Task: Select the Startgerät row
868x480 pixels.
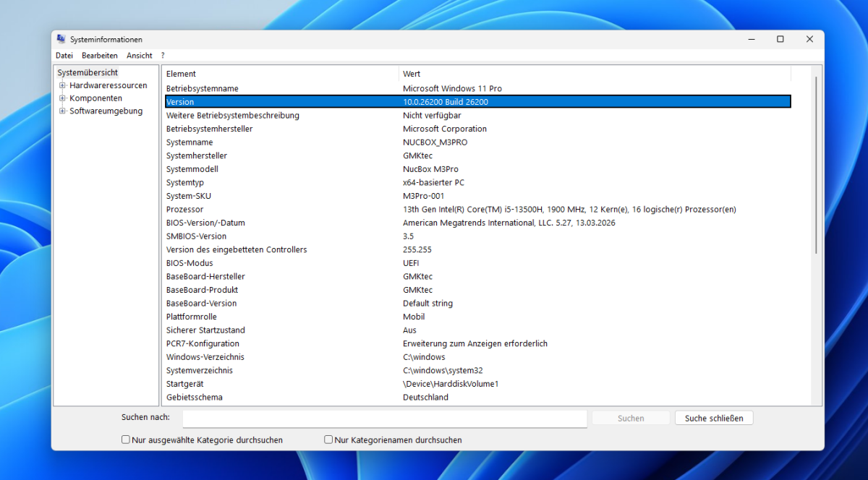Action: (477, 384)
